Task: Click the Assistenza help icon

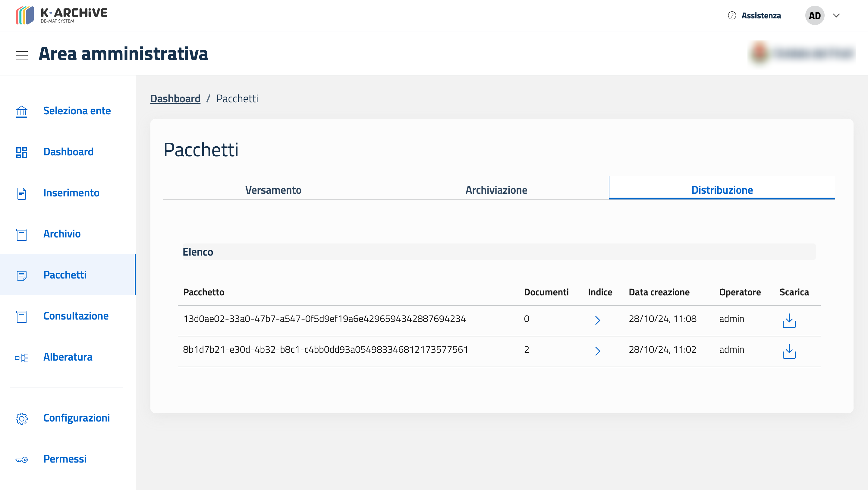Action: pyautogui.click(x=731, y=15)
